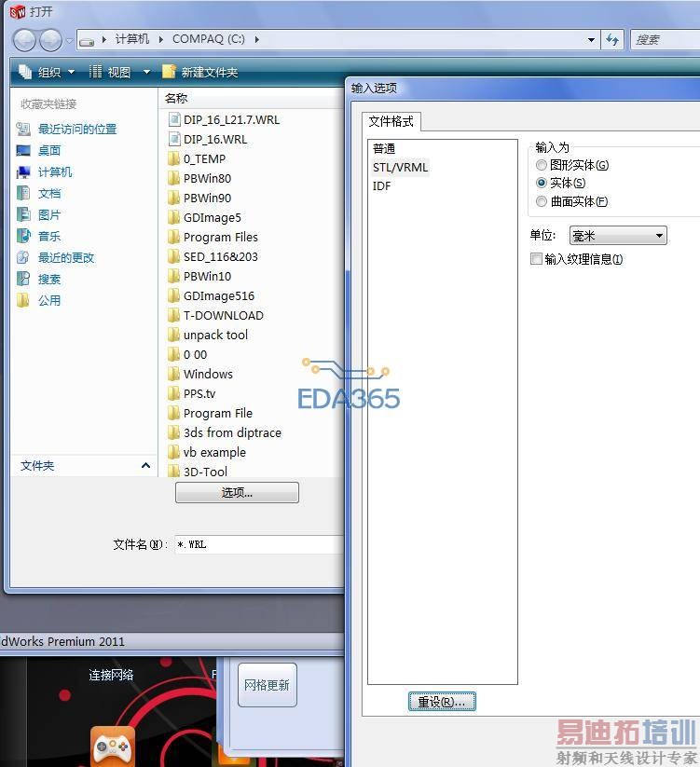Switch to the 文件格式 tab

click(x=391, y=121)
